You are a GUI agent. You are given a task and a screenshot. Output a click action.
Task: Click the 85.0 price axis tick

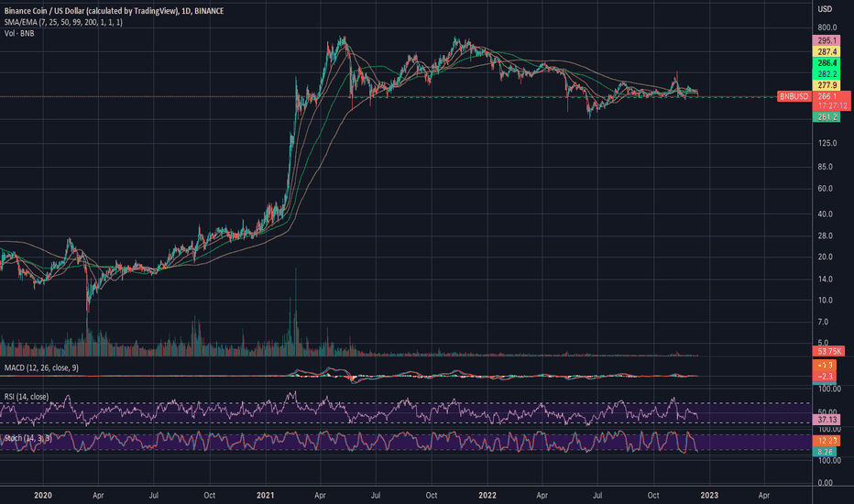coord(825,167)
